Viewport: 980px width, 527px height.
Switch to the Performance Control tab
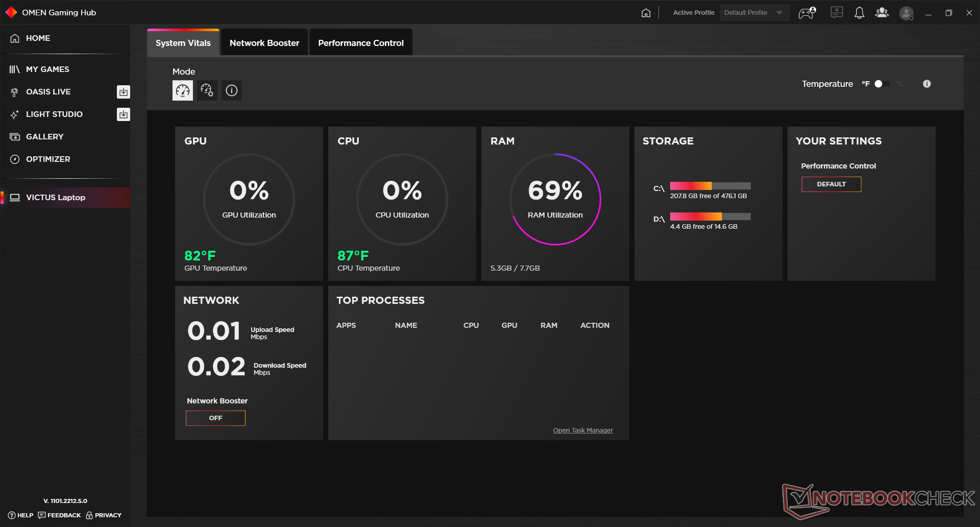(361, 43)
